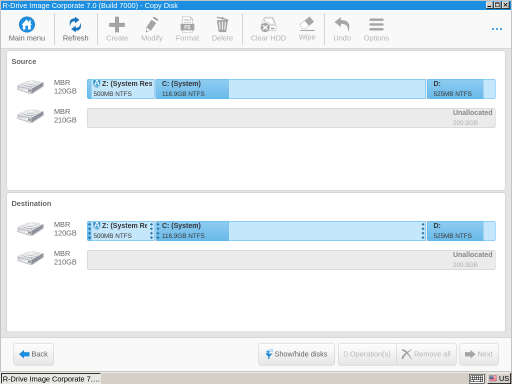Select Destination C: (System) partition
The height and width of the screenshot is (384, 512).
click(x=291, y=231)
